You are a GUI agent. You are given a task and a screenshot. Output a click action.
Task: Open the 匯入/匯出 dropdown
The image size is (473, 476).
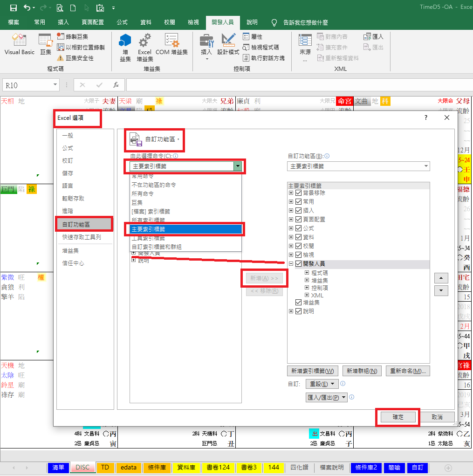coord(326,397)
